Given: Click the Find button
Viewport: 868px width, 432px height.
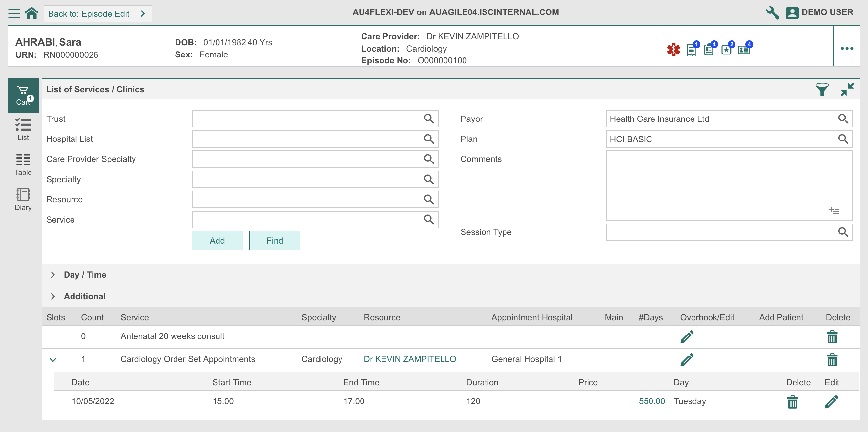Looking at the screenshot, I should coord(275,240).
